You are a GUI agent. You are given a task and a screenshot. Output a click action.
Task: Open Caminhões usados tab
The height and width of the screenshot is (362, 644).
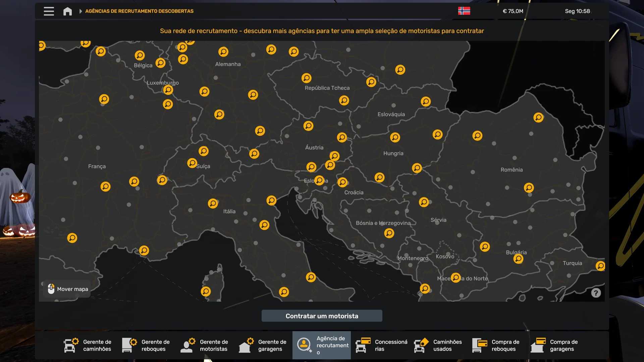pyautogui.click(x=438, y=345)
